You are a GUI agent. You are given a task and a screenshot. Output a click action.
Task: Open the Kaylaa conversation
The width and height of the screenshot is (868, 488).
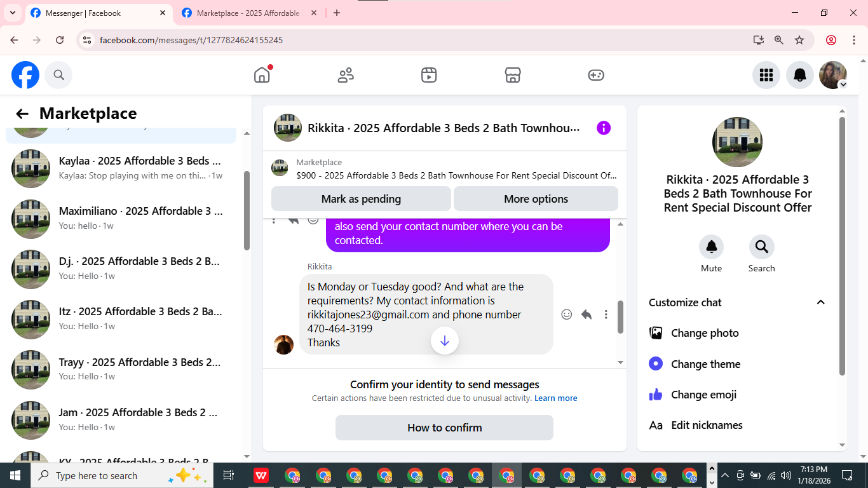click(121, 168)
